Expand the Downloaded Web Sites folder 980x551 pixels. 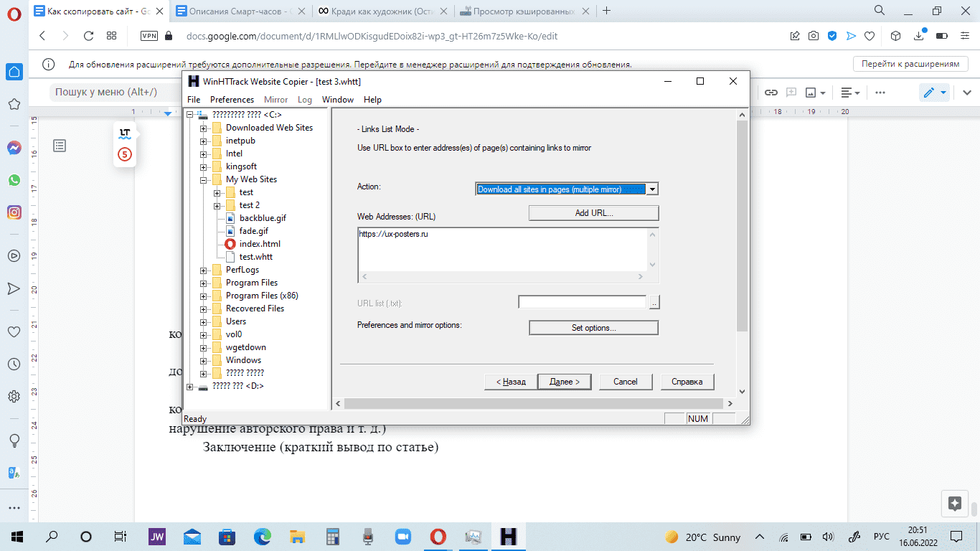click(x=204, y=128)
